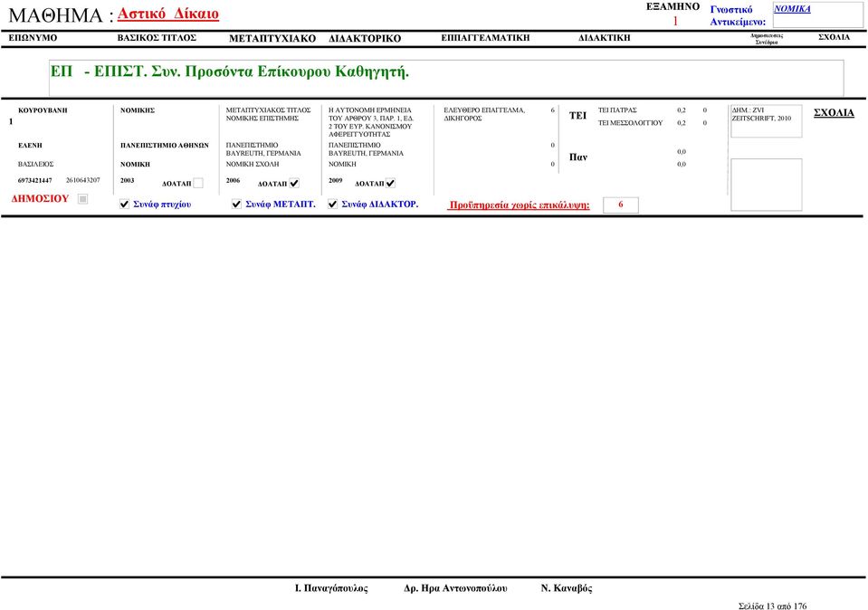
Task: Click the ΔΙΔΑΚΤΙΚΗ column header
Action: pyautogui.click(x=605, y=38)
